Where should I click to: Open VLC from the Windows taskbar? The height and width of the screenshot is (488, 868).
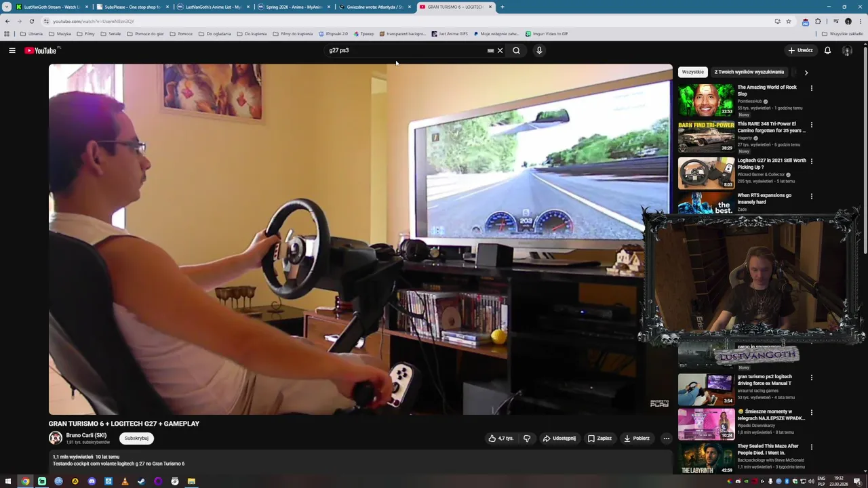coord(125,481)
